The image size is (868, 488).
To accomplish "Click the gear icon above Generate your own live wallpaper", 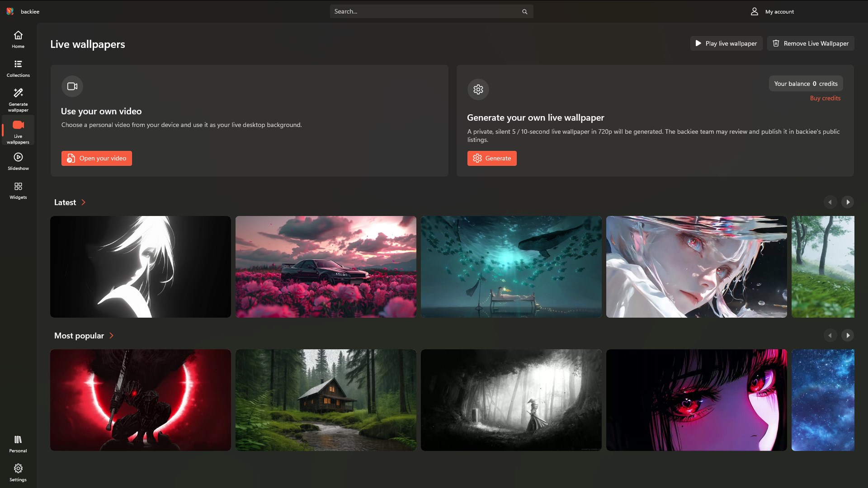I will click(x=478, y=89).
